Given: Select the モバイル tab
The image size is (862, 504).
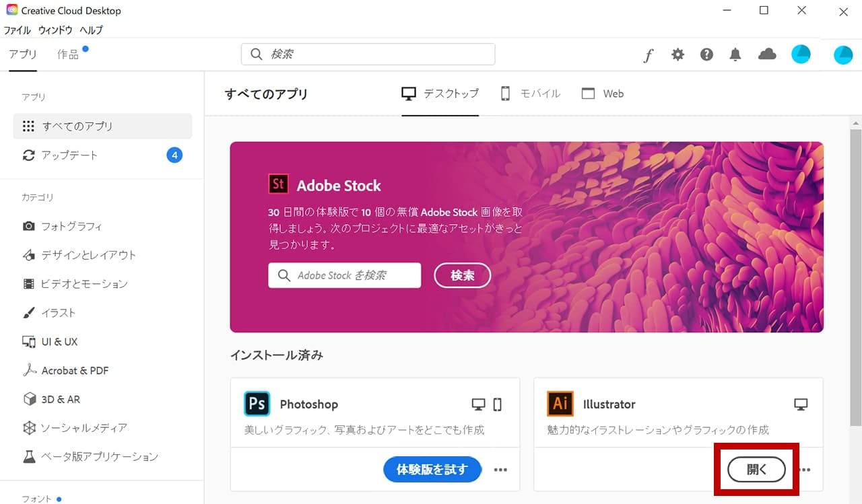Looking at the screenshot, I should coord(530,94).
